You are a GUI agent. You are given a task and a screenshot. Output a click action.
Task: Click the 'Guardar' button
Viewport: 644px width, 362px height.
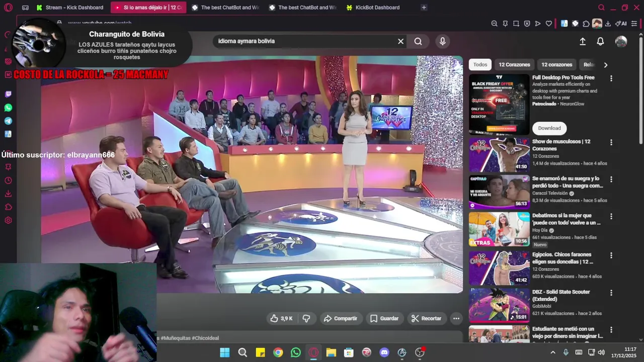(x=384, y=318)
